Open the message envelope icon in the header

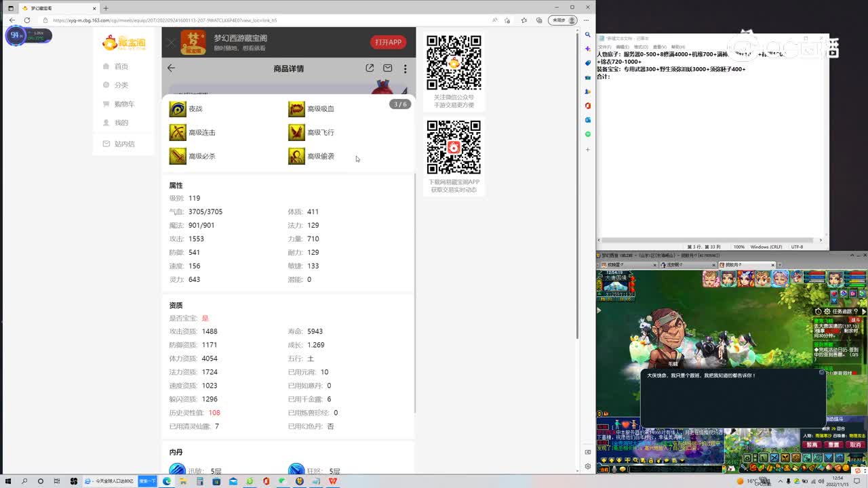point(388,68)
